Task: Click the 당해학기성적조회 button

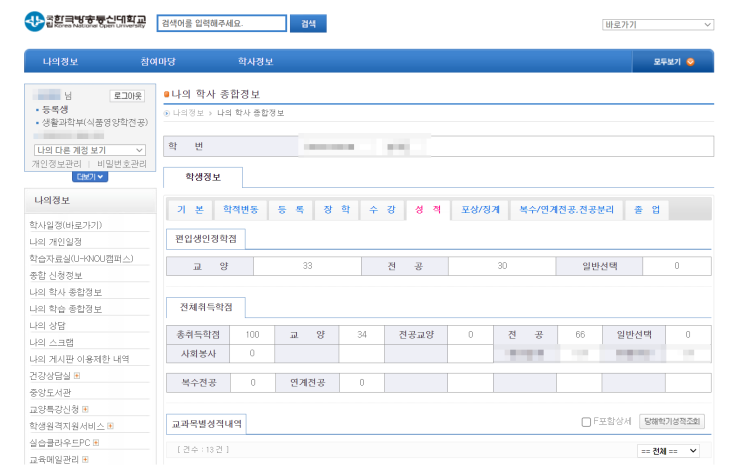Action: pos(671,421)
